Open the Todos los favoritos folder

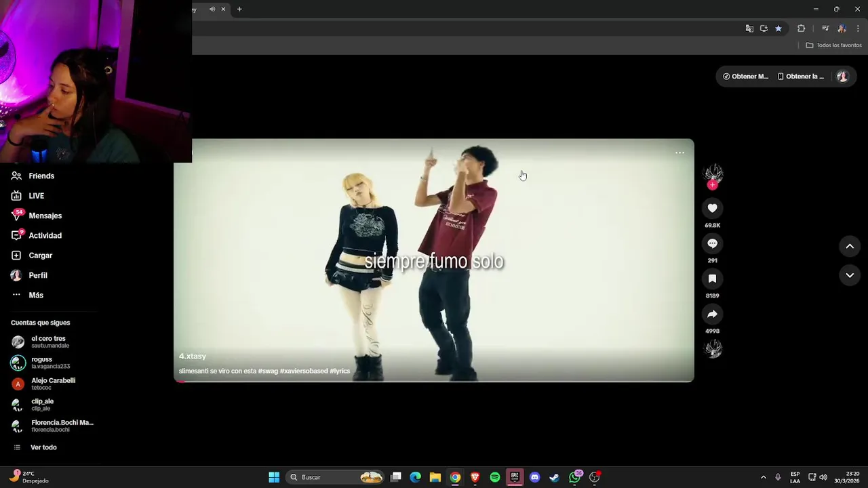[x=833, y=45]
